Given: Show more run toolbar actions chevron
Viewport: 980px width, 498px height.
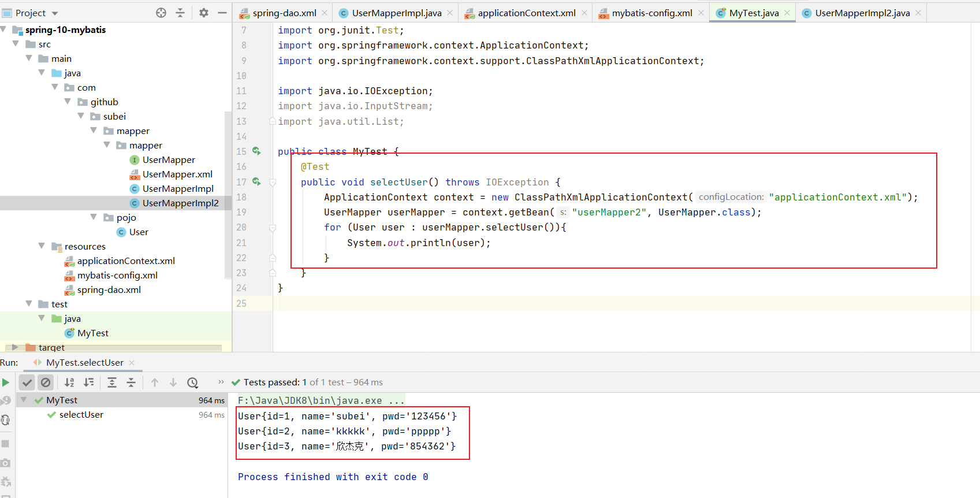Looking at the screenshot, I should point(221,382).
